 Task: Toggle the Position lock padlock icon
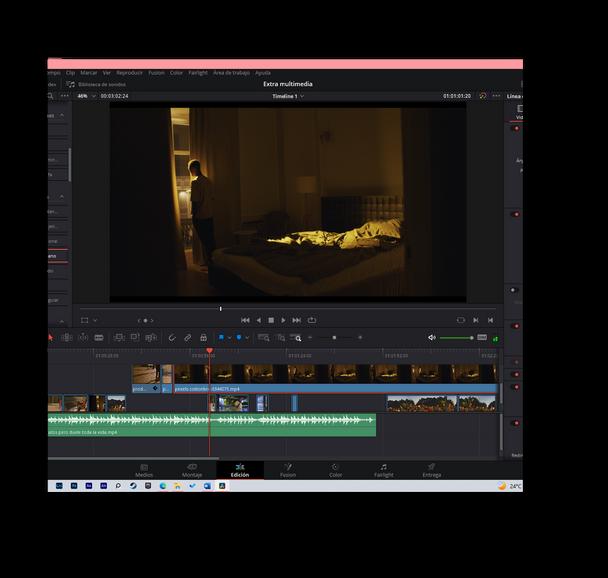click(203, 337)
